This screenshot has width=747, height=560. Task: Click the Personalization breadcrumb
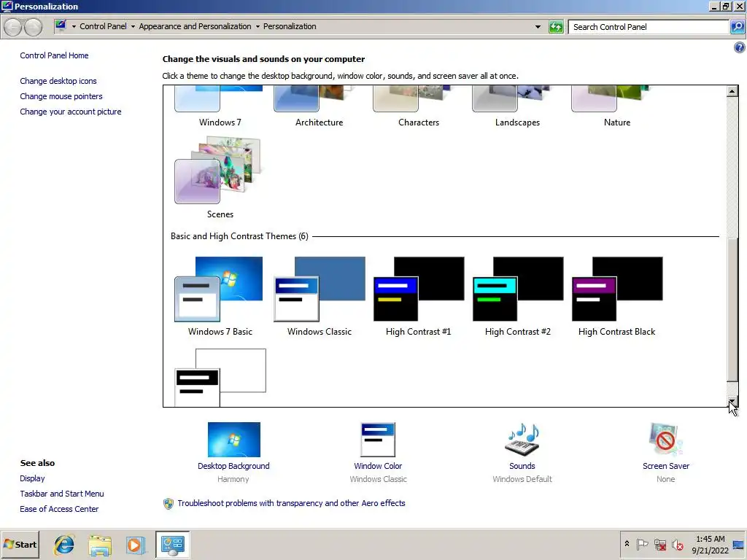290,26
